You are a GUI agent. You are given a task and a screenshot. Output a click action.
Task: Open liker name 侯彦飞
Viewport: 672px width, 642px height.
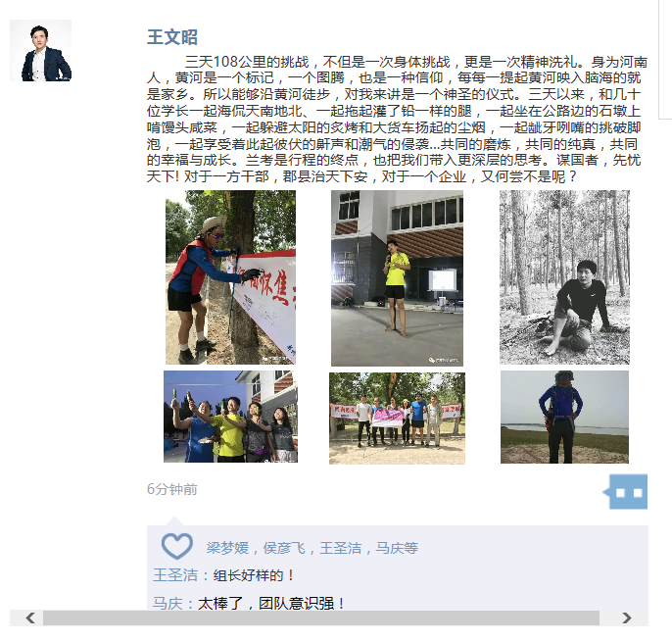[x=284, y=548]
